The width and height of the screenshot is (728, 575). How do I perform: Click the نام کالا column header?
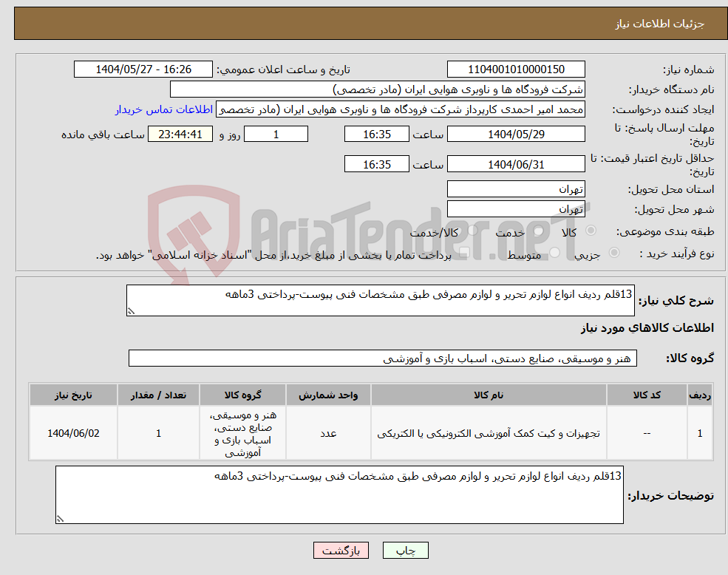tap(489, 395)
